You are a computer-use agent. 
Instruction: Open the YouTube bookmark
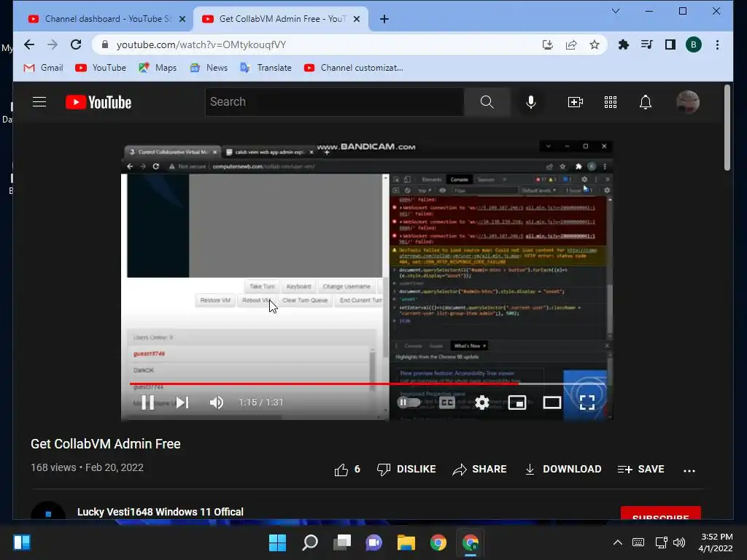coord(101,68)
